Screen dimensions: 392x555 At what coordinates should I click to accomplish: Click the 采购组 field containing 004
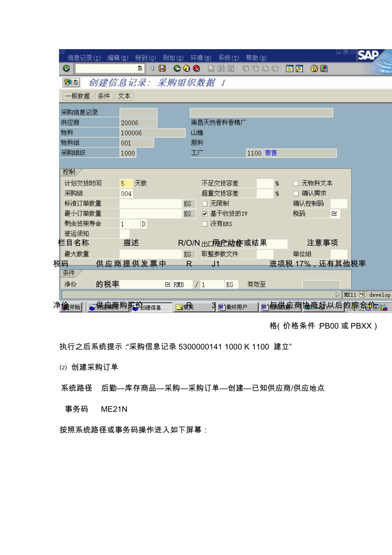126,193
